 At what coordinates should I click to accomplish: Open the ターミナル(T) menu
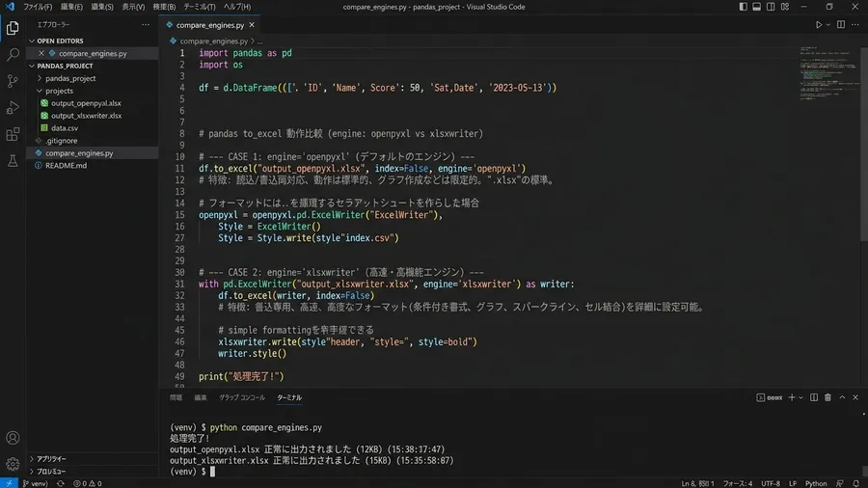point(200,7)
